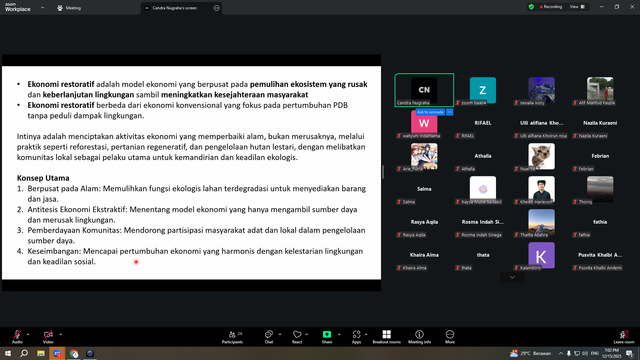Open video options arrow next to Video
The height and width of the screenshot is (360, 640).
tap(60, 334)
